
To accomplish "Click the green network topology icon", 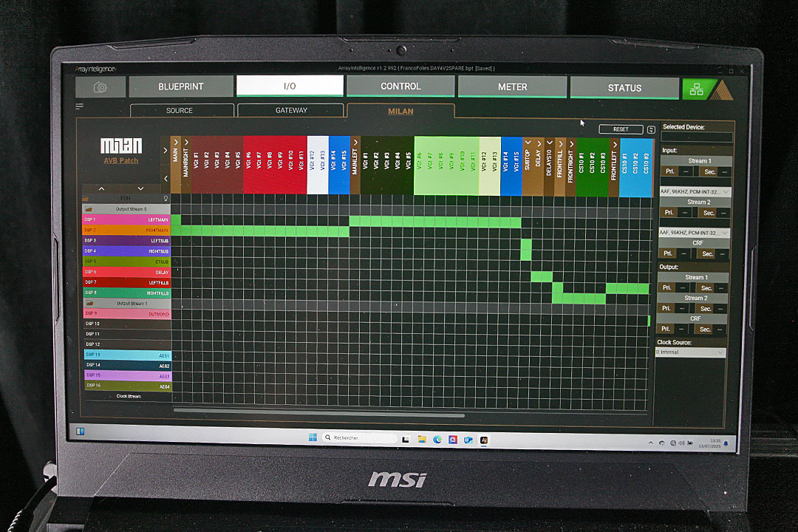I will [x=696, y=89].
